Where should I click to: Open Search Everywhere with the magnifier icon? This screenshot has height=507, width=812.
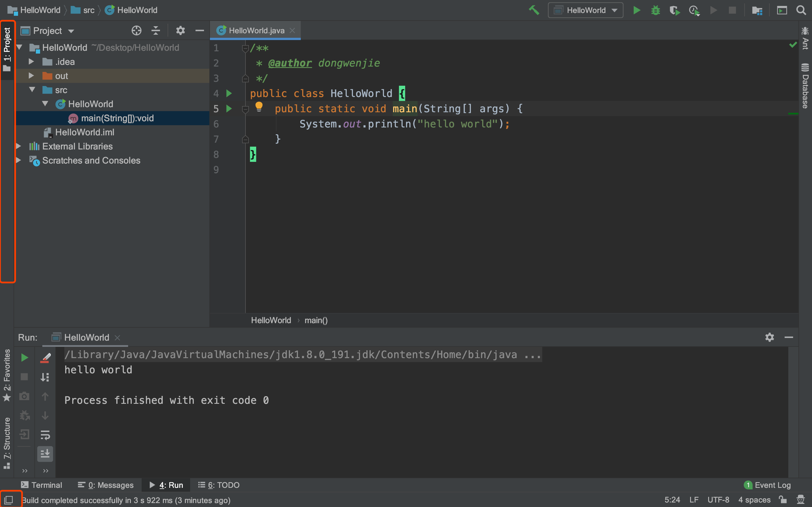tap(801, 10)
